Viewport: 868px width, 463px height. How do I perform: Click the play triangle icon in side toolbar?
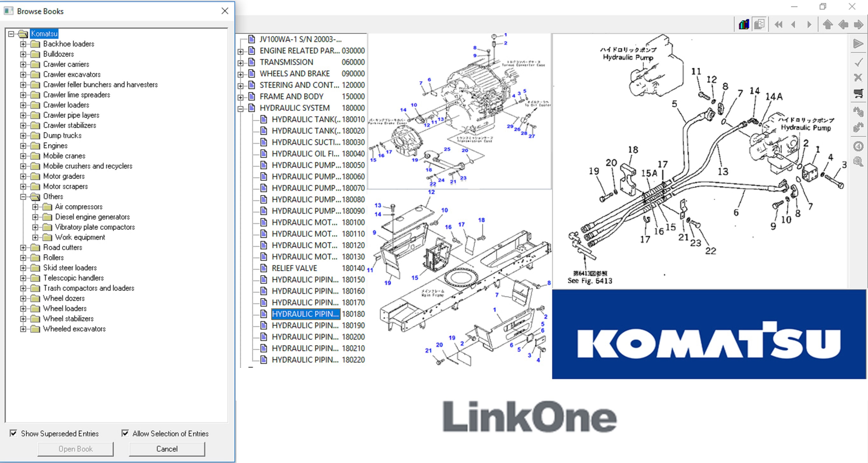[x=858, y=44]
